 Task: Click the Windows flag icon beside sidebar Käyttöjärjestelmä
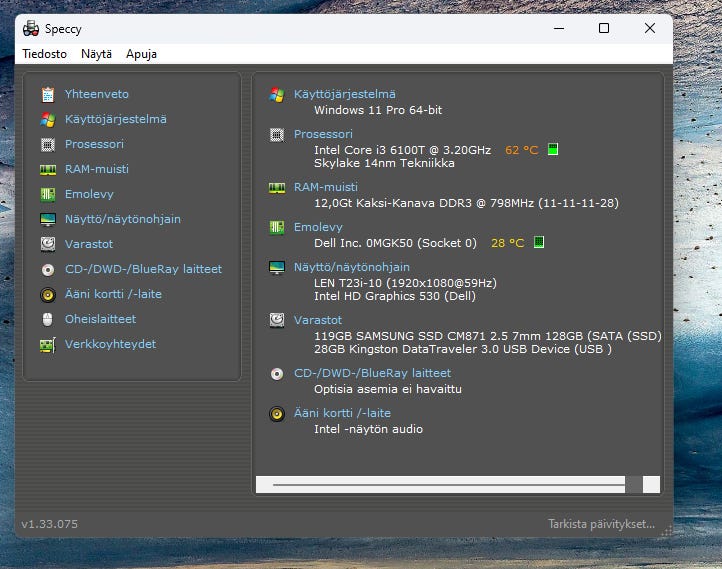47,119
